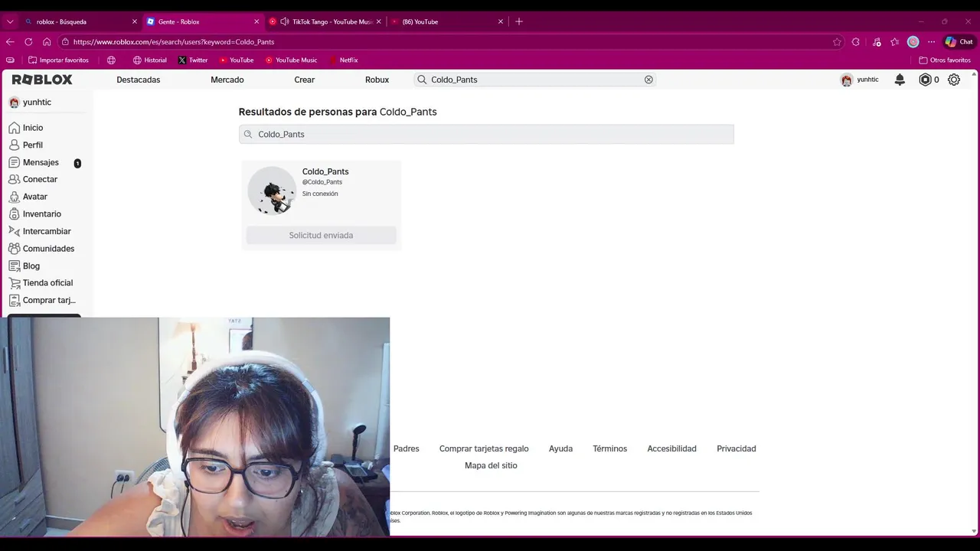Screen dimensions: 980x551
Task: Open the YouTube Music bookmark
Action: tap(291, 60)
